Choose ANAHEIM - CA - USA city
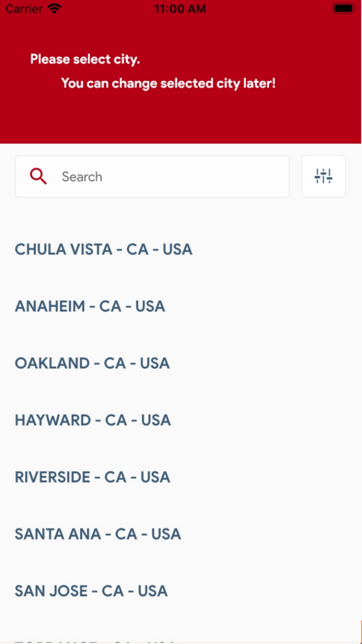Viewport: 362px width, 644px height. pos(90,306)
